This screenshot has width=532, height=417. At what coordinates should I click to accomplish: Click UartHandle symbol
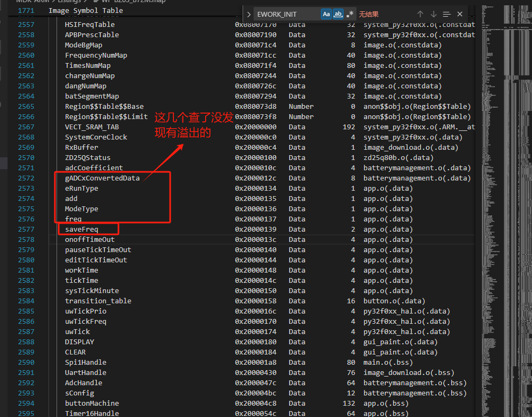(x=86, y=372)
